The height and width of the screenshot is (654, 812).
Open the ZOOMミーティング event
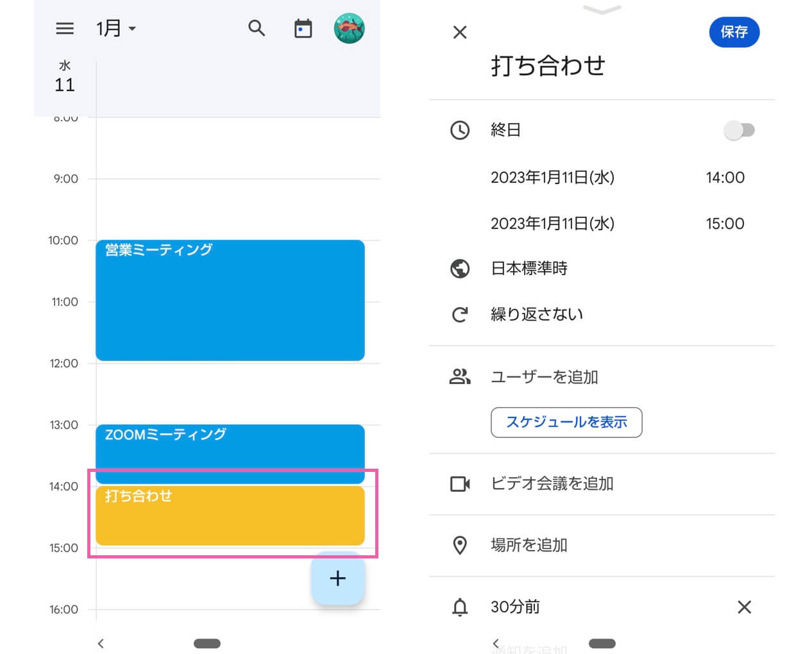230,453
